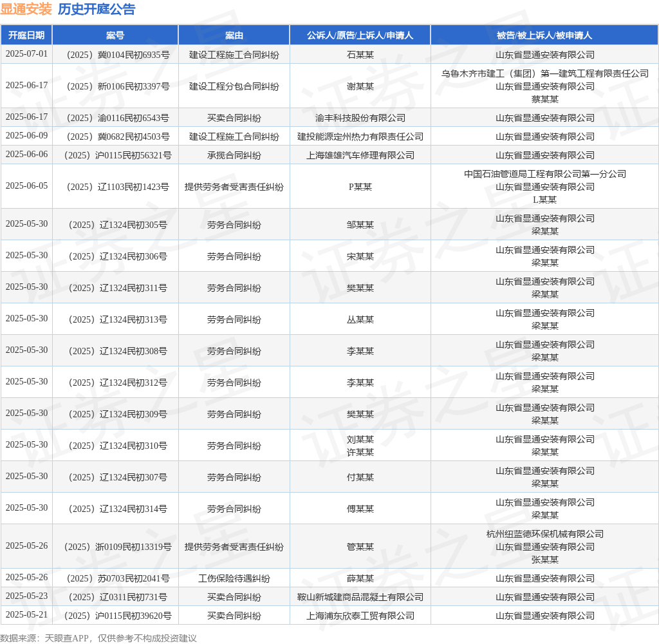Click 建设工程分包合同纠纷 cell

(234, 86)
